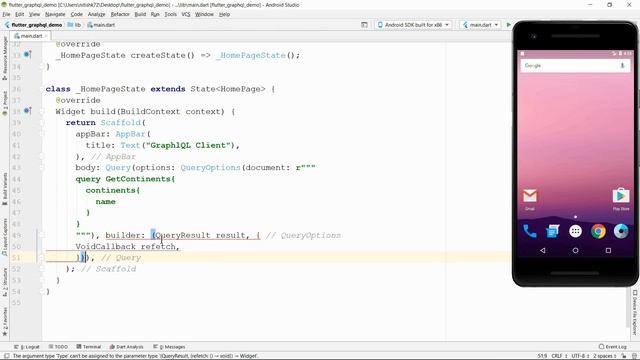Open the File menu
Screen dimensions: 640x360
point(6,14)
